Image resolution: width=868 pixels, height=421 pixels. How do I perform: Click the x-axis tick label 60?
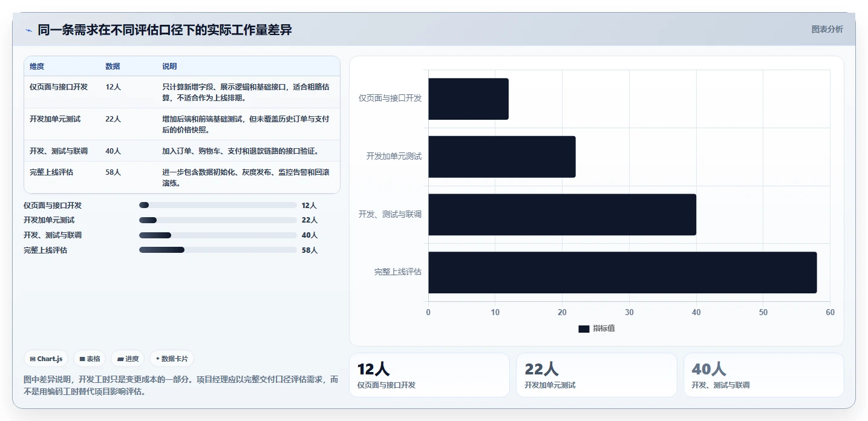tap(830, 313)
